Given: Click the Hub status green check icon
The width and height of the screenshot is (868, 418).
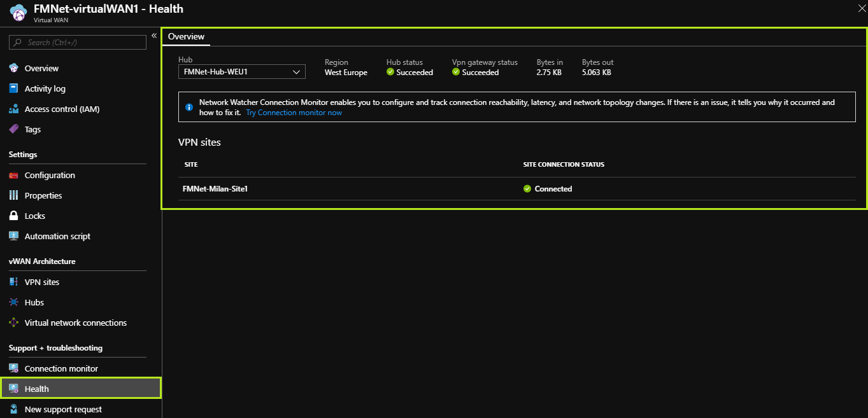Looking at the screenshot, I should coord(390,72).
